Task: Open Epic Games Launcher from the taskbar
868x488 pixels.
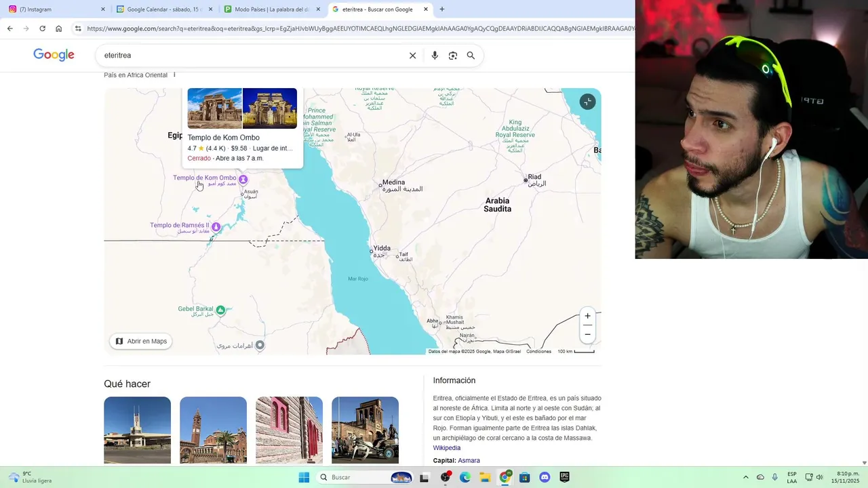Action: coord(564,477)
